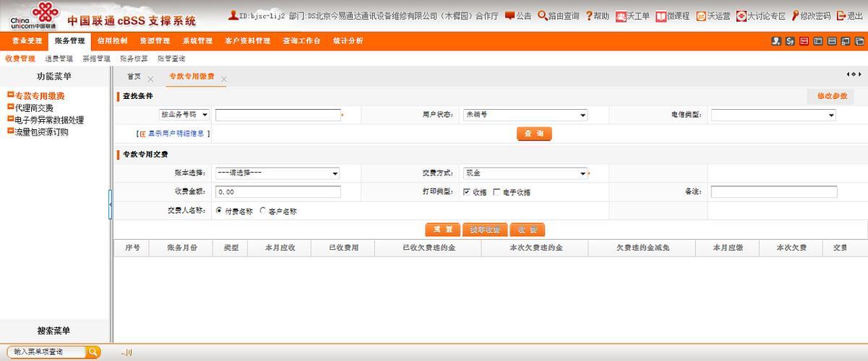Toggle the 电子收据 checkbox
The width and height of the screenshot is (868, 361).
click(497, 191)
